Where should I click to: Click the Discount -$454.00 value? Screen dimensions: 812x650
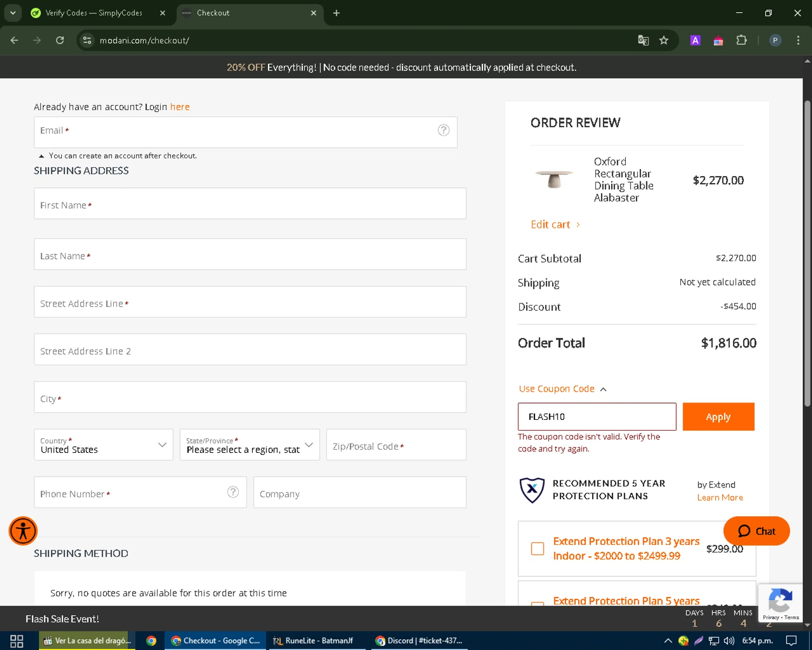point(738,307)
